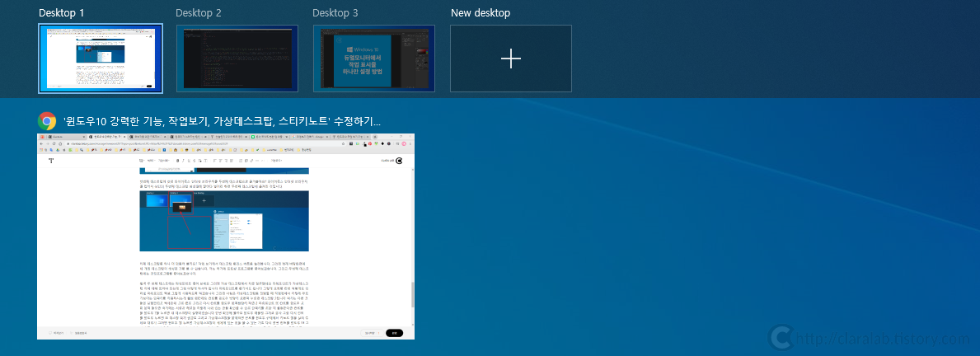Click the 'Desktop 1' label text

tap(61, 12)
